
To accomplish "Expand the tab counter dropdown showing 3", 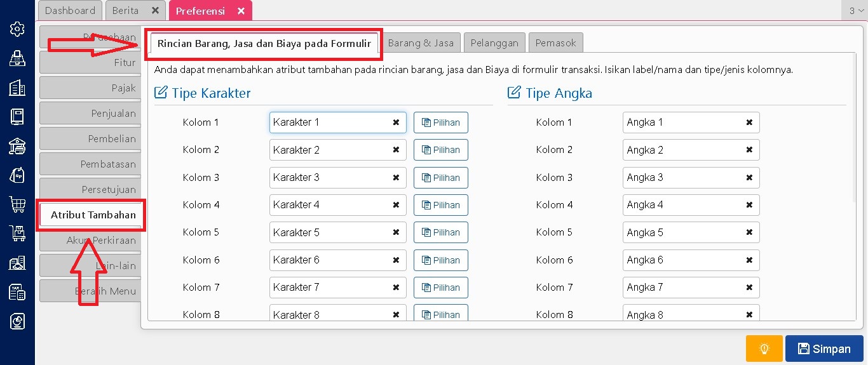I will pyautogui.click(x=856, y=11).
